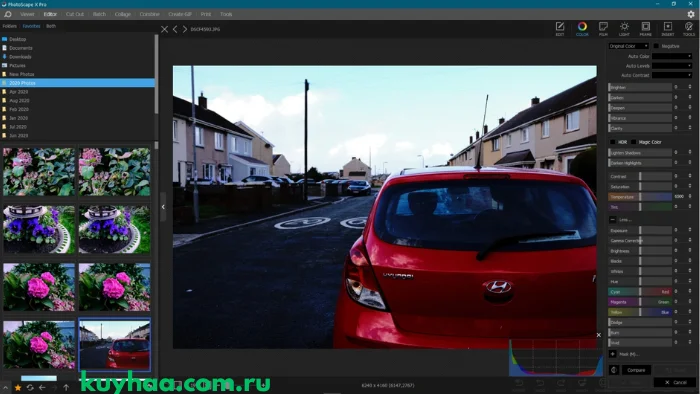Open the Original Color dropdown
This screenshot has height=394, width=700.
coord(629,46)
